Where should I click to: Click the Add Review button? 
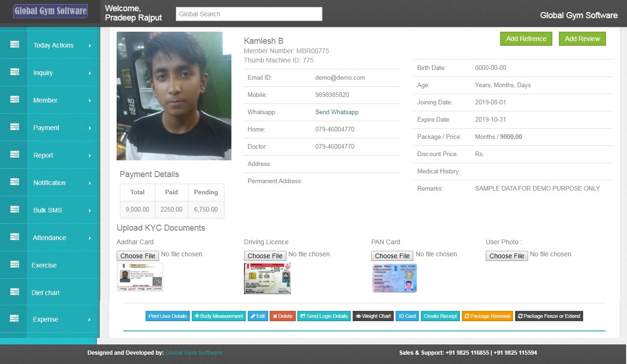point(582,39)
